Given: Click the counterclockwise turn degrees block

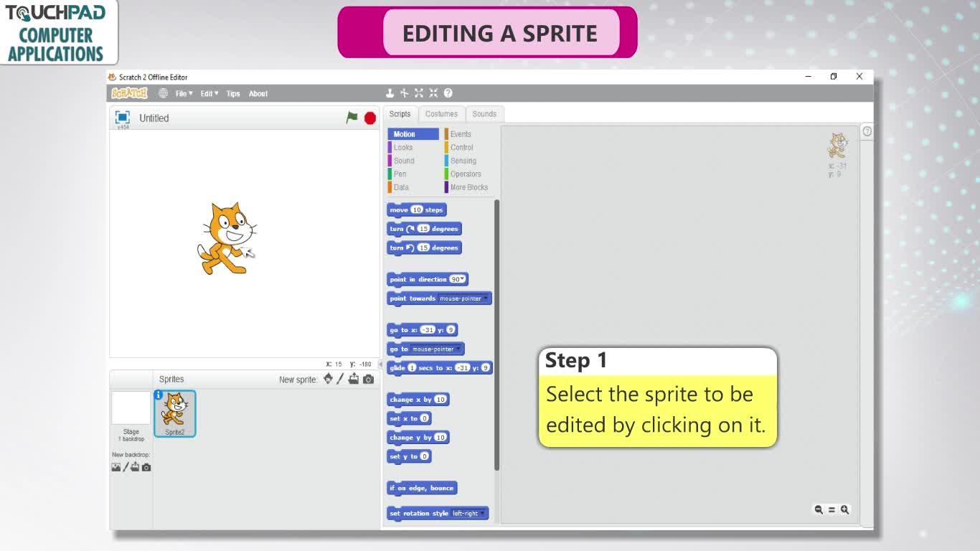Looking at the screenshot, I should (x=424, y=248).
